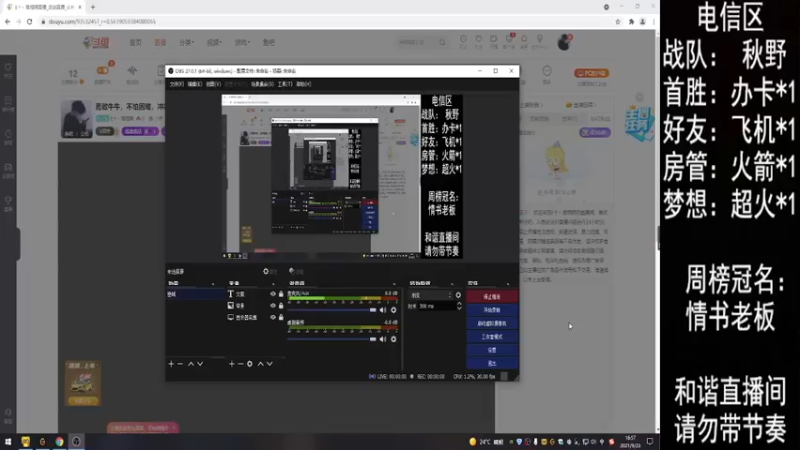Open OBS View menu
800x450 pixels.
[x=213, y=84]
